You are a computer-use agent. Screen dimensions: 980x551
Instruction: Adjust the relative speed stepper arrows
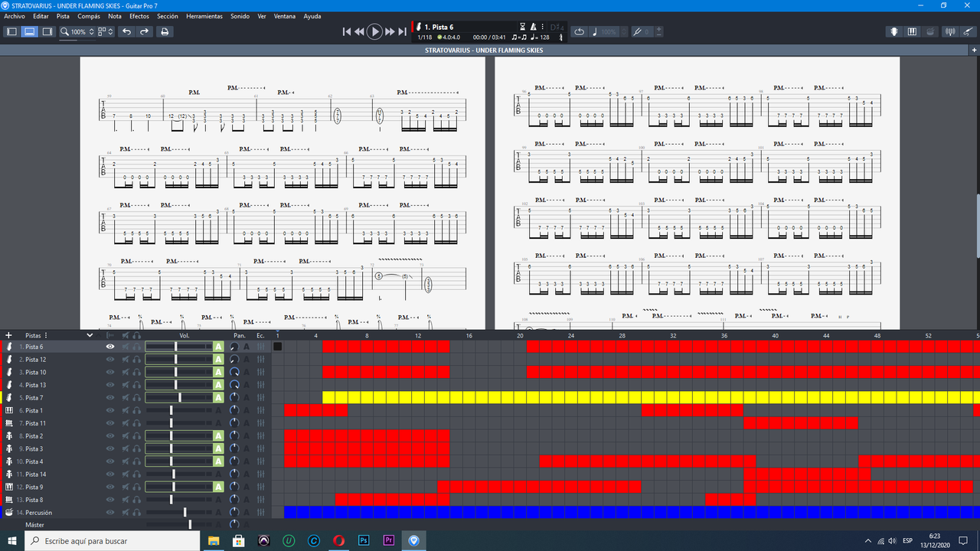tap(622, 31)
